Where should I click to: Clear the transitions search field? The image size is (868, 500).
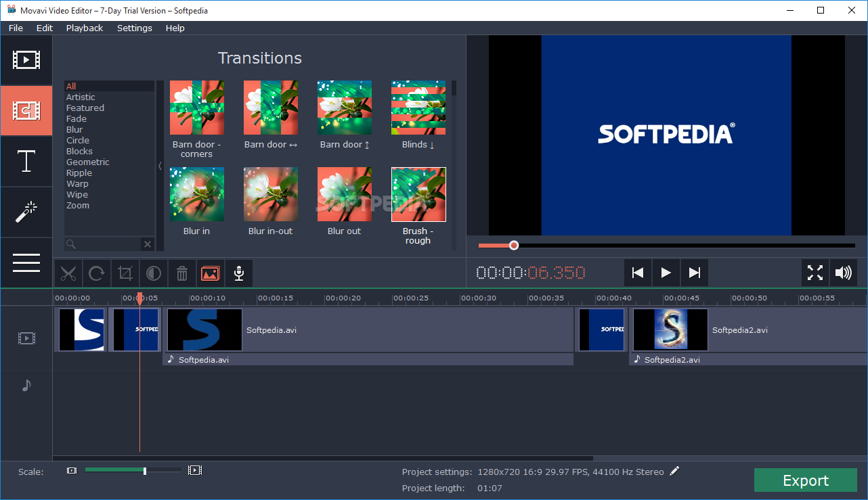pos(147,244)
